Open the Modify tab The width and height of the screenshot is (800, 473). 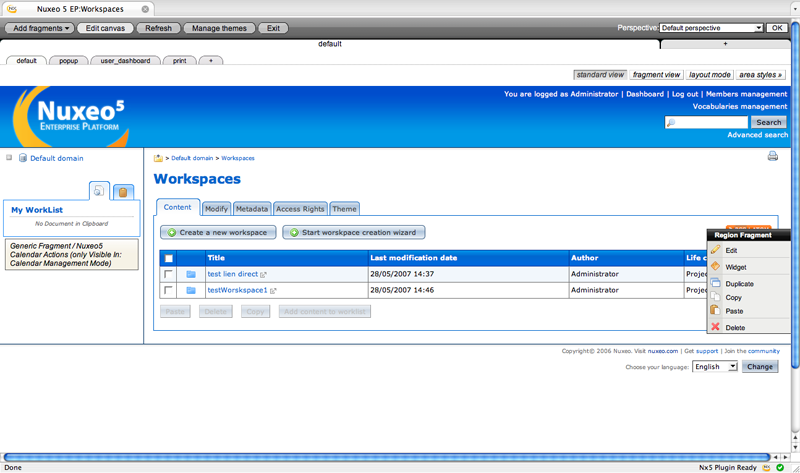(x=216, y=209)
